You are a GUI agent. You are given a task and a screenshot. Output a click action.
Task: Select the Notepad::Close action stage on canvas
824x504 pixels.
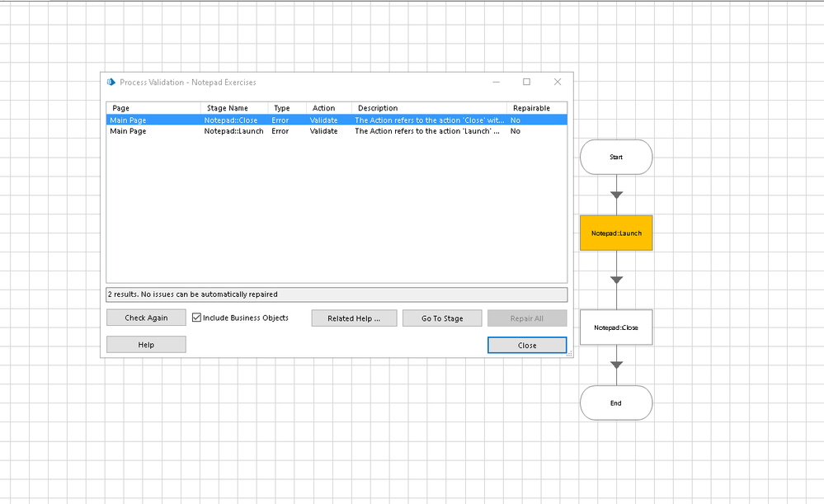[x=616, y=327]
